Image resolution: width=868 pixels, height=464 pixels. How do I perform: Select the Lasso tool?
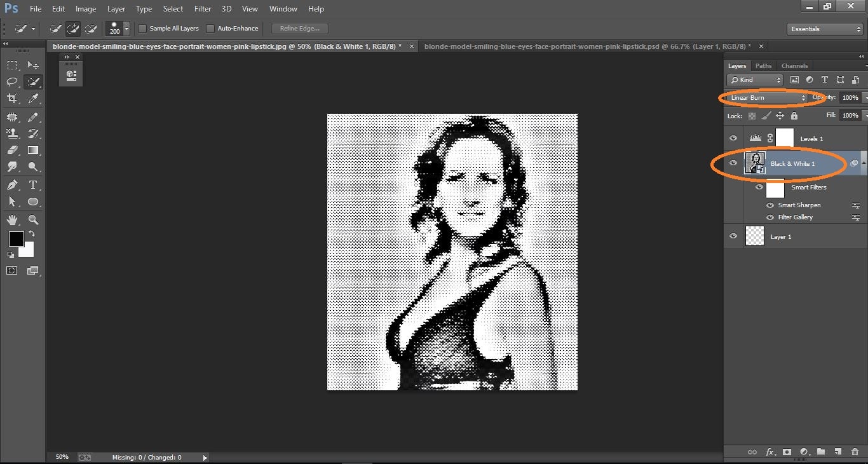(x=11, y=81)
